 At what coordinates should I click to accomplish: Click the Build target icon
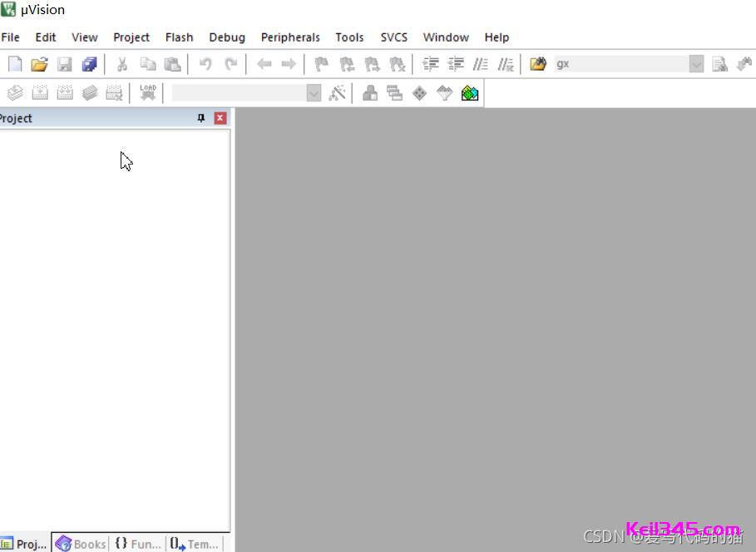point(40,92)
